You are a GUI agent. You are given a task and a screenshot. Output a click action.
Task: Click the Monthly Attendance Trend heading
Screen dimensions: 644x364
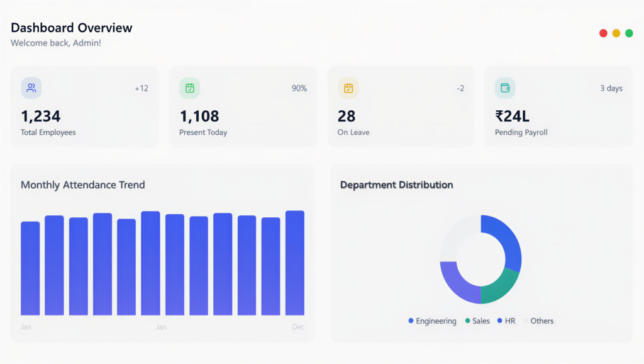(83, 185)
